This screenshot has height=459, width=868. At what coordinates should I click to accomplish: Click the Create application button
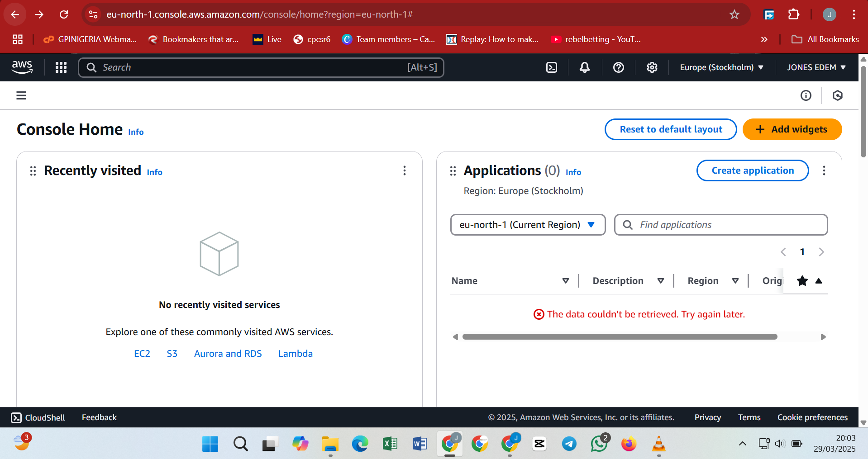coord(752,170)
